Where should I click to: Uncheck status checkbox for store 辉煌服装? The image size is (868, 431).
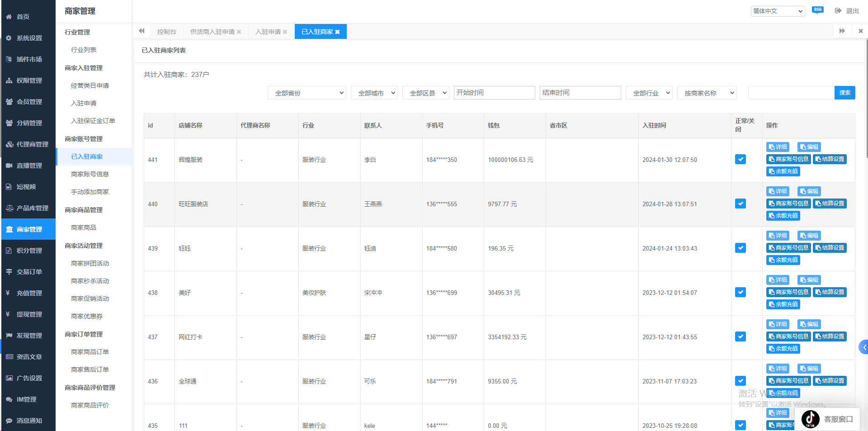(740, 159)
